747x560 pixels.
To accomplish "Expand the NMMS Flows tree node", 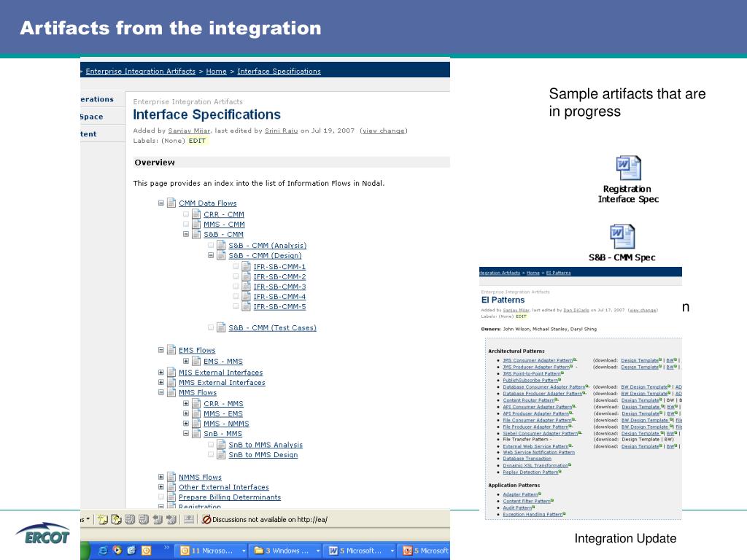I will (161, 477).
